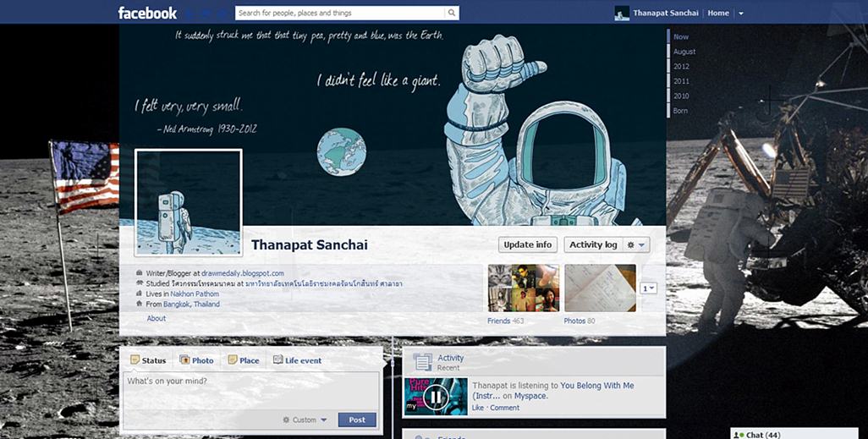Image resolution: width=868 pixels, height=439 pixels.
Task: Jump to August on the timeline
Action: click(684, 52)
